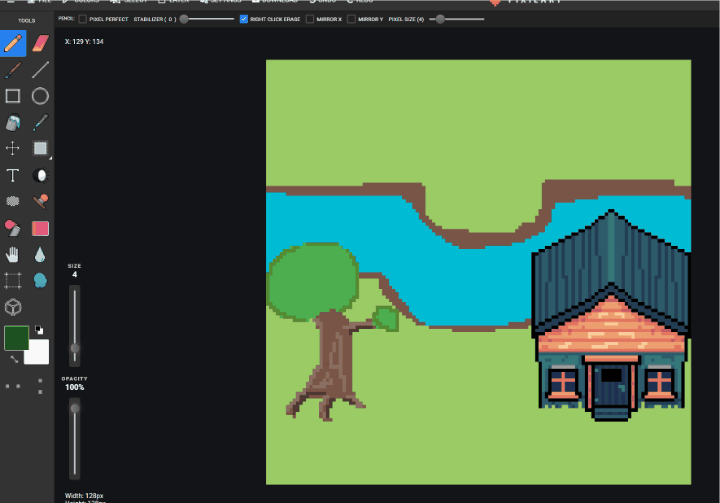Viewport: 720px width, 503px height.
Task: Click the Size value 4
Action: coord(74,275)
